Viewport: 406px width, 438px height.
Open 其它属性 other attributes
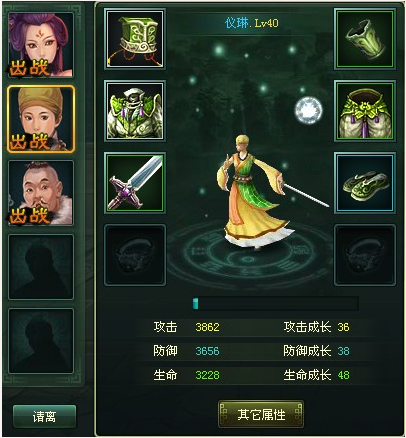click(x=261, y=414)
